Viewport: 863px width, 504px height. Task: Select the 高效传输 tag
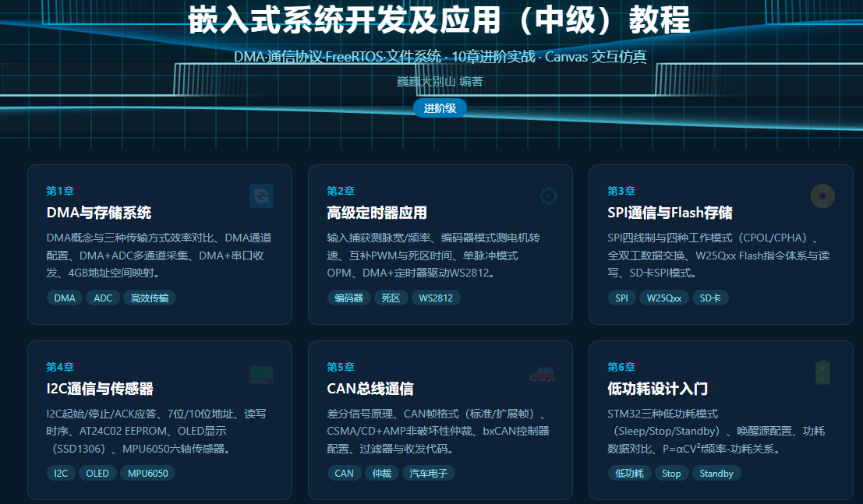pos(150,298)
